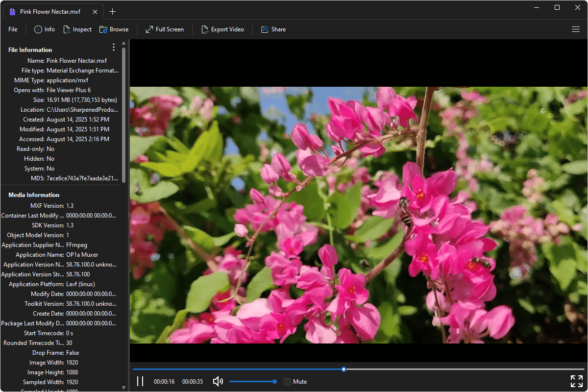The image size is (588, 392).
Task: Select the Image Height 1088 value
Action: (72, 372)
